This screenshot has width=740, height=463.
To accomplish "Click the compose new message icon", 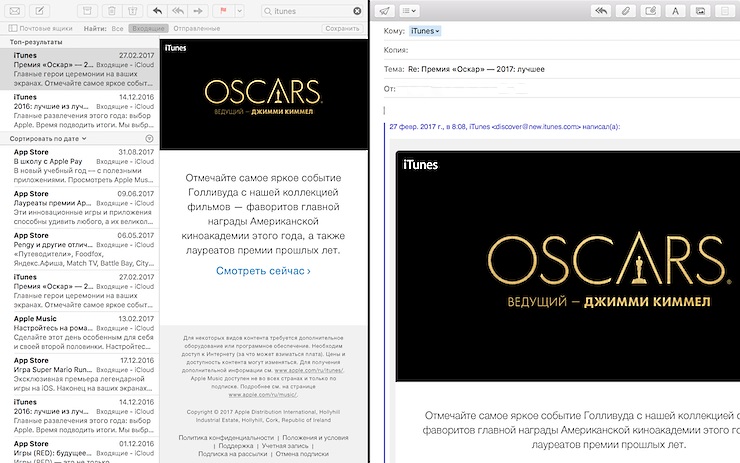I will tap(40, 10).
